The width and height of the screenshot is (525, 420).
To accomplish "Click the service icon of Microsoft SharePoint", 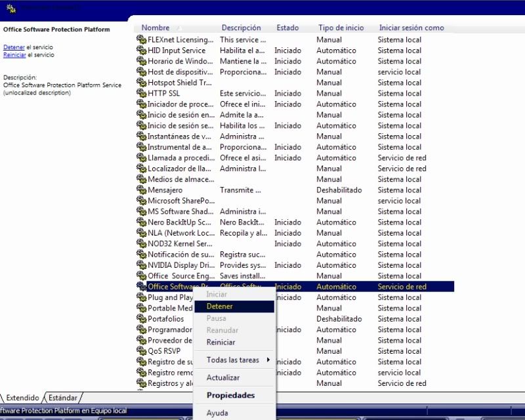I will point(141,200).
